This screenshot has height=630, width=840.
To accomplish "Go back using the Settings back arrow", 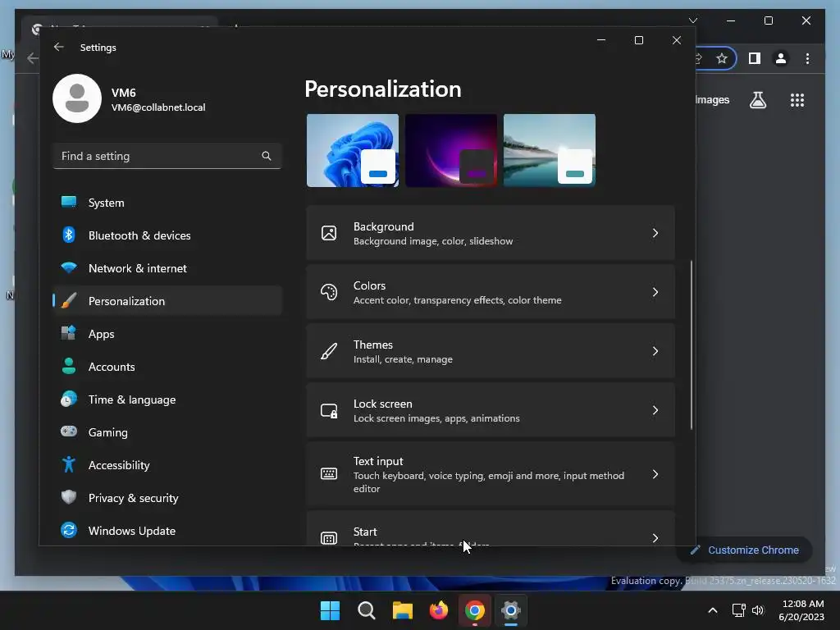I will [x=59, y=47].
